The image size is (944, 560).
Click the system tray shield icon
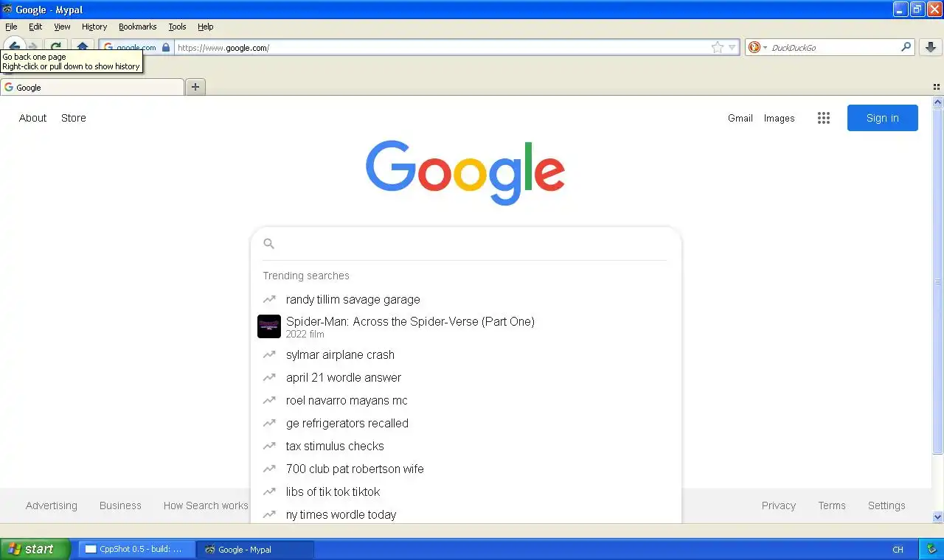(x=933, y=550)
